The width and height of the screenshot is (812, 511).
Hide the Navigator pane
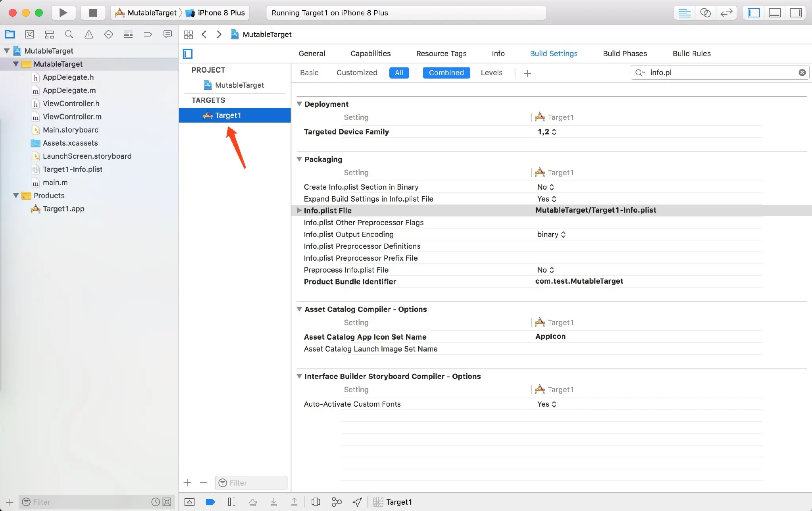tap(753, 13)
